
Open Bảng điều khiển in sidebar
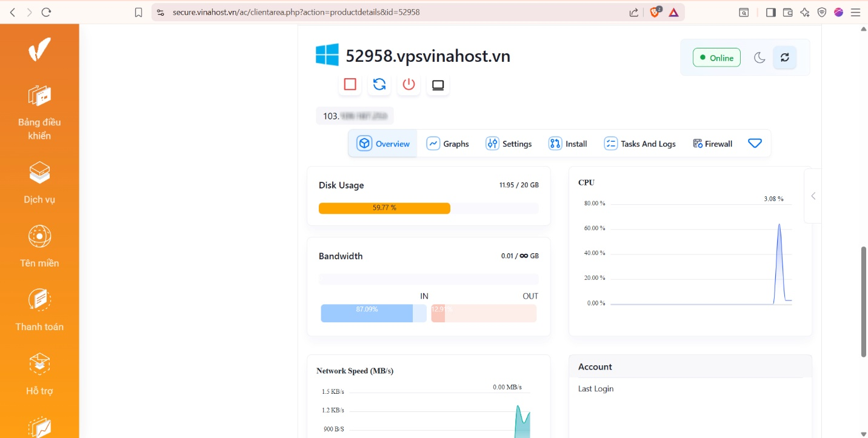pos(39,113)
